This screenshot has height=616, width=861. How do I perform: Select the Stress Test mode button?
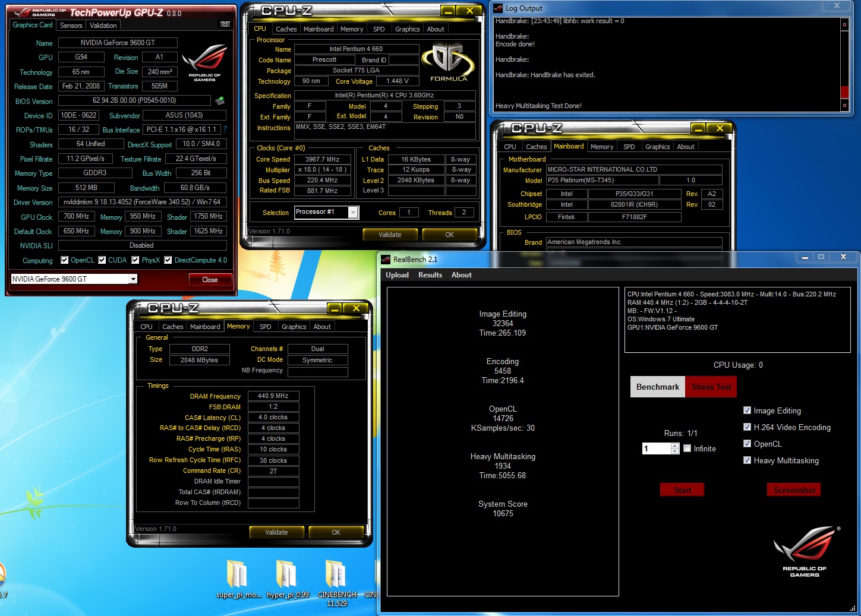click(711, 387)
